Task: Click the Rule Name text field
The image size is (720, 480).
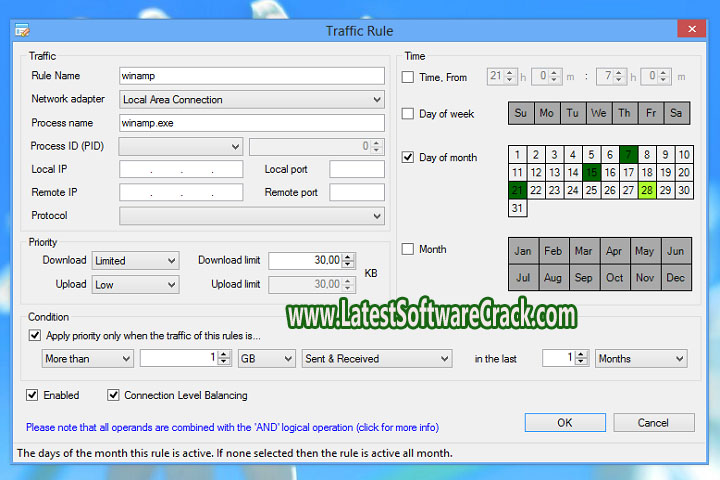Action: (x=251, y=76)
